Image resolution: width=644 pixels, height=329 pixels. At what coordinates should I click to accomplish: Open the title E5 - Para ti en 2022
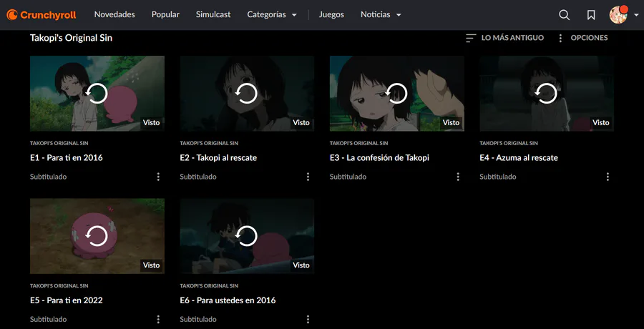click(x=67, y=300)
